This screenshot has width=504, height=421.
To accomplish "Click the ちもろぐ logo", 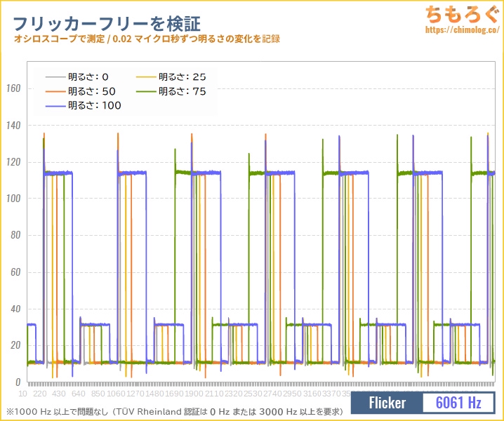I will (x=462, y=15).
